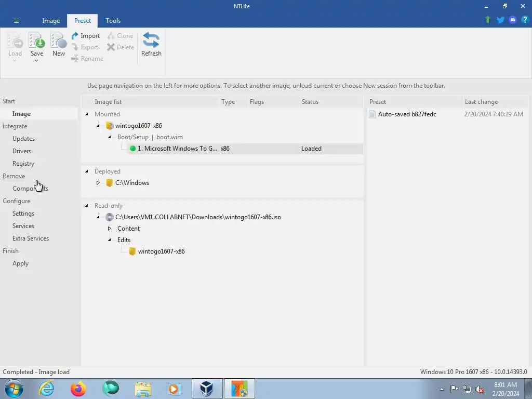Launch Firefox from taskbar
This screenshot has height=399, width=532.
78,389
